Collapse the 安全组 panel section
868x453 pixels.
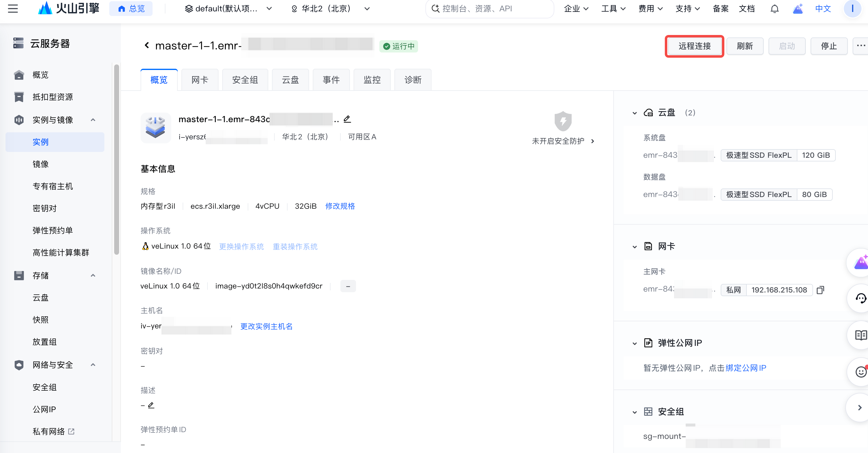coord(635,412)
